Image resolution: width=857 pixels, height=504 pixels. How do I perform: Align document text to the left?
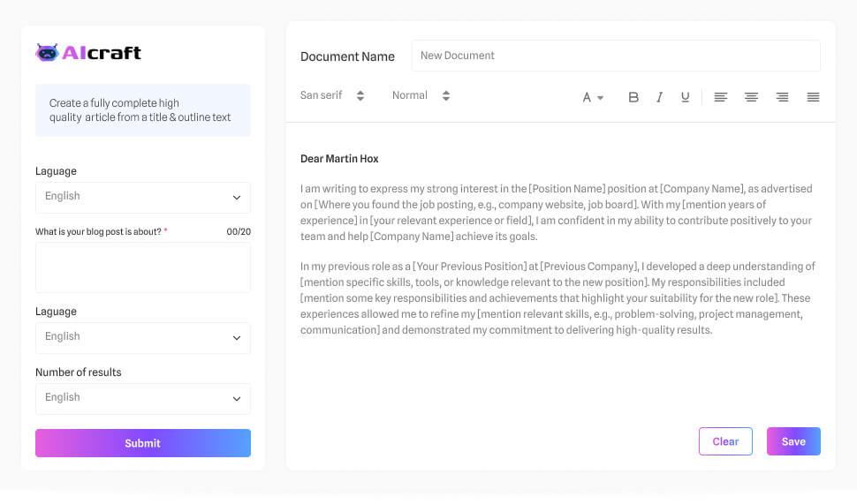click(x=720, y=97)
